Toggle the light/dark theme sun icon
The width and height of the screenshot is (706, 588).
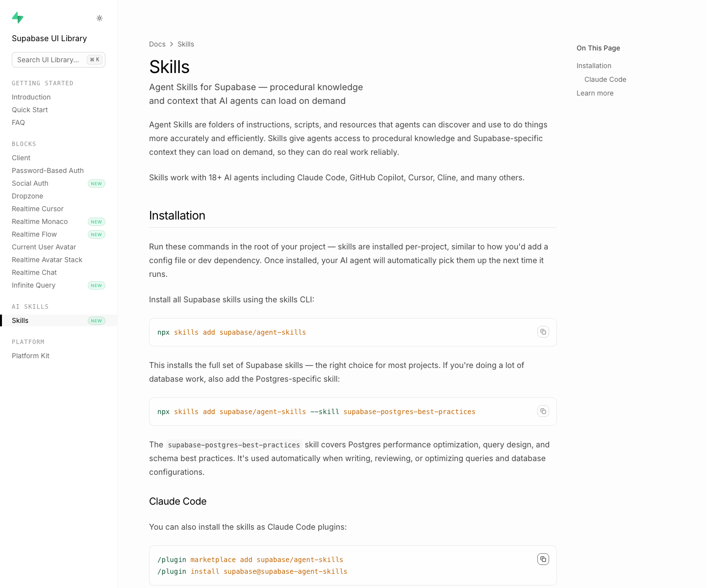100,18
